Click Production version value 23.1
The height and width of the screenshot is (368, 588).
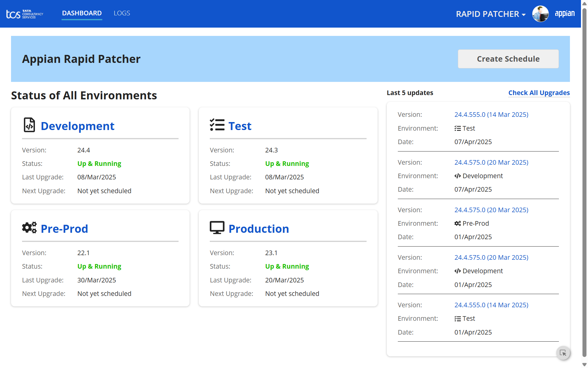click(x=271, y=253)
